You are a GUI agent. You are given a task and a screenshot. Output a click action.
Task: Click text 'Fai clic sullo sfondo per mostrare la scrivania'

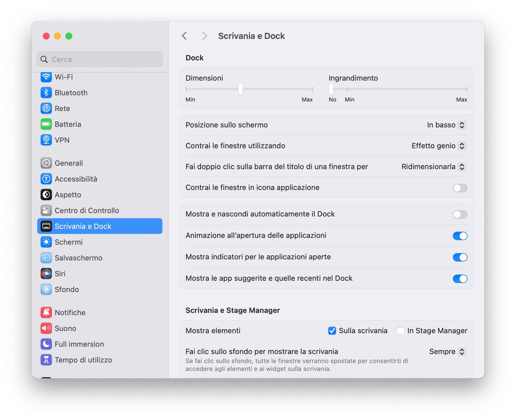coord(262,351)
